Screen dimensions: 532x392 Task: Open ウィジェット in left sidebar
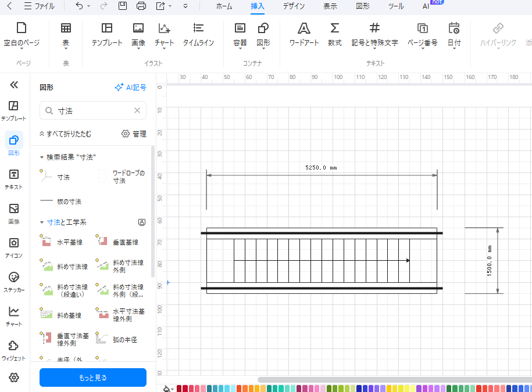coord(13,351)
